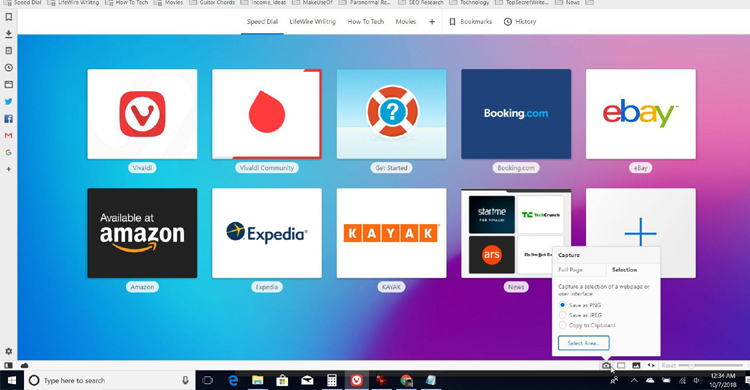The image size is (750, 390).
Task: Launch Microsoft Edge from the taskbar
Action: click(233, 380)
